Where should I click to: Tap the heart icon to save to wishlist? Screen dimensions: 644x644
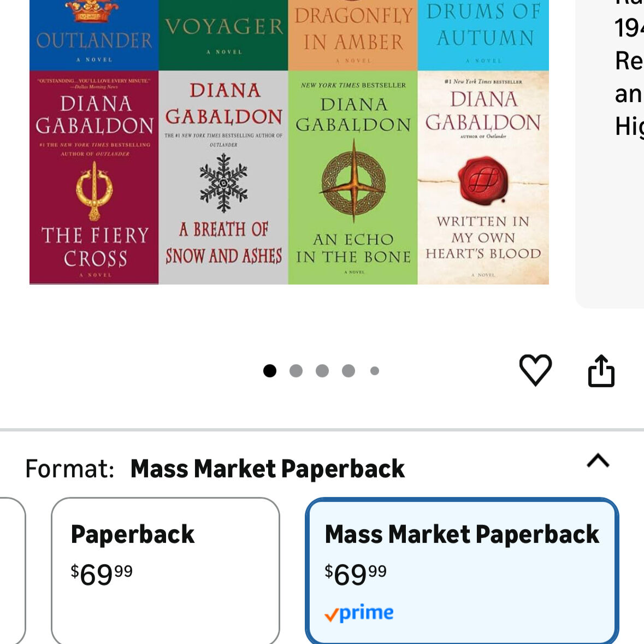pyautogui.click(x=535, y=370)
